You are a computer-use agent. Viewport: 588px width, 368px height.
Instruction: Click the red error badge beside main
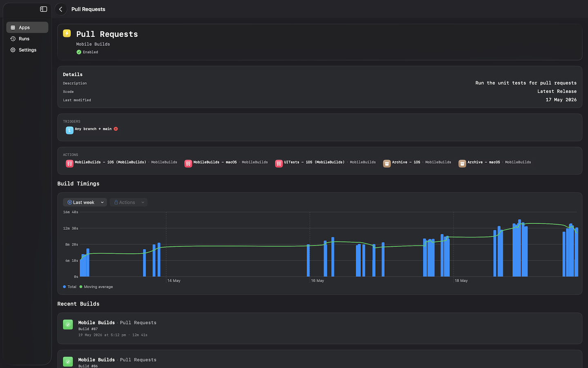coord(116,129)
